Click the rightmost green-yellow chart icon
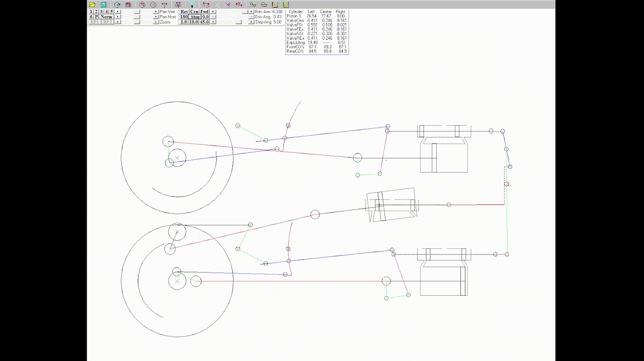This screenshot has height=361, width=644. tap(286, 5)
